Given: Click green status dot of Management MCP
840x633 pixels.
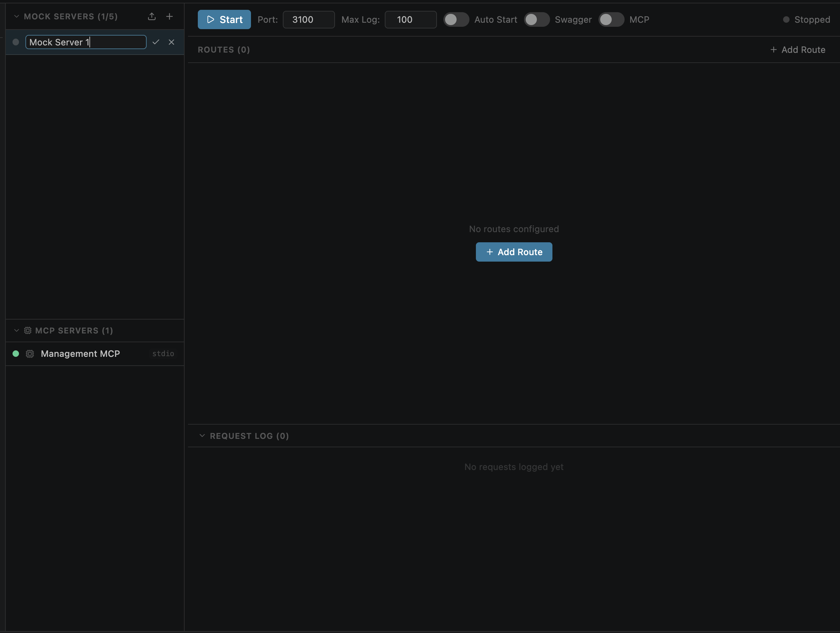Looking at the screenshot, I should pyautogui.click(x=16, y=354).
